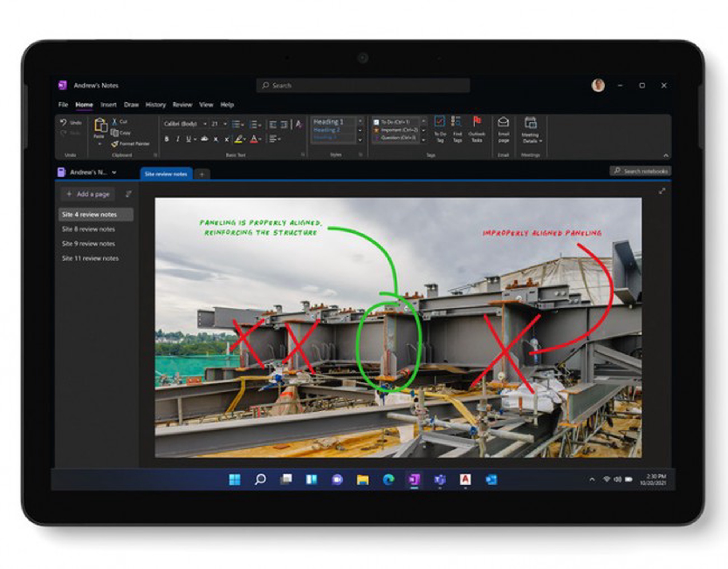The height and width of the screenshot is (569, 728).
Task: Apply yellow text highlight color
Action: click(x=238, y=139)
